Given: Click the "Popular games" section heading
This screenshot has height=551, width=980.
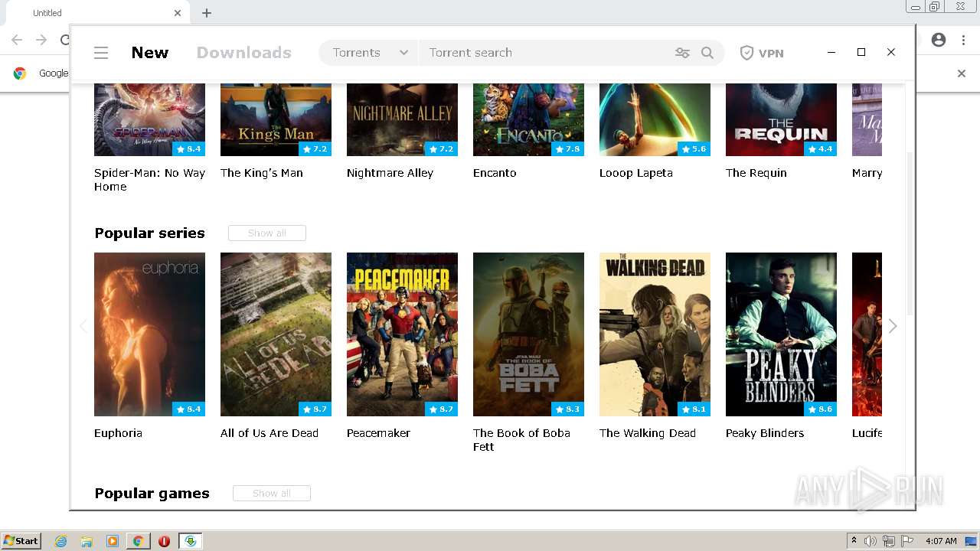Looking at the screenshot, I should pyautogui.click(x=152, y=494).
